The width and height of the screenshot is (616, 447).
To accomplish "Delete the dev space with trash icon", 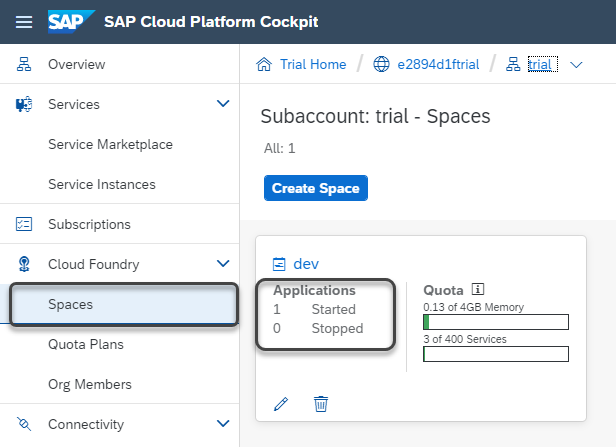I will pyautogui.click(x=321, y=404).
